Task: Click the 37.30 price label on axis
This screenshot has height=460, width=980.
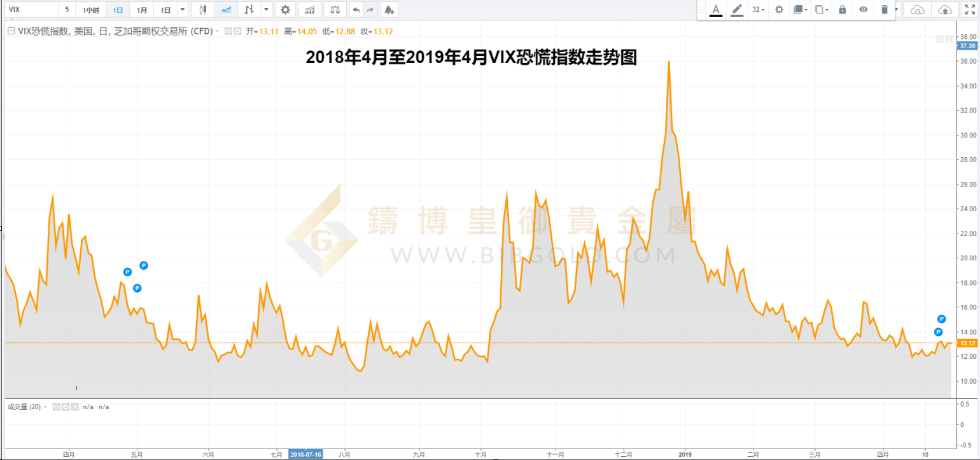Action: coord(967,46)
